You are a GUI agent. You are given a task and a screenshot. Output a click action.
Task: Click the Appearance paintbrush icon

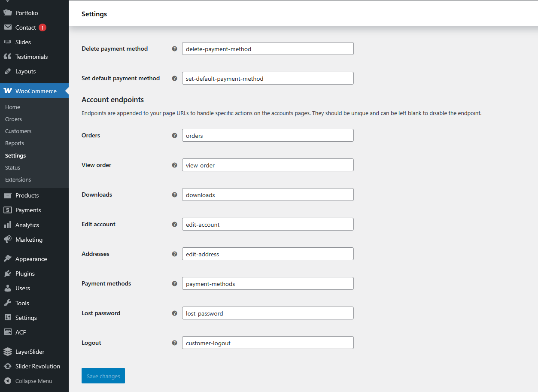pyautogui.click(x=7, y=259)
